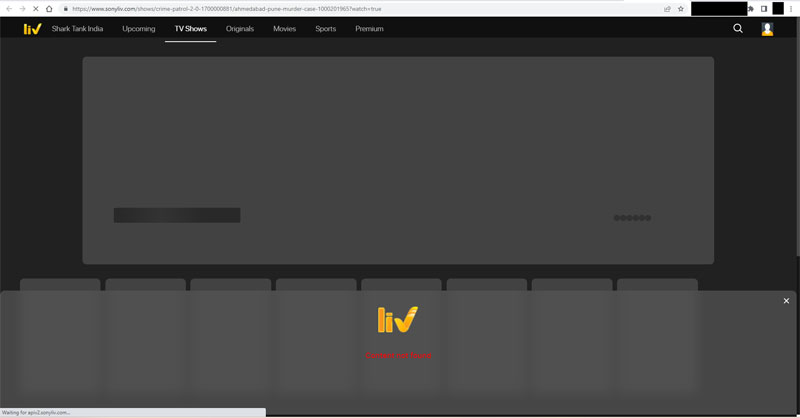Click the Premium menu item
This screenshot has height=418, width=800.
pos(369,29)
